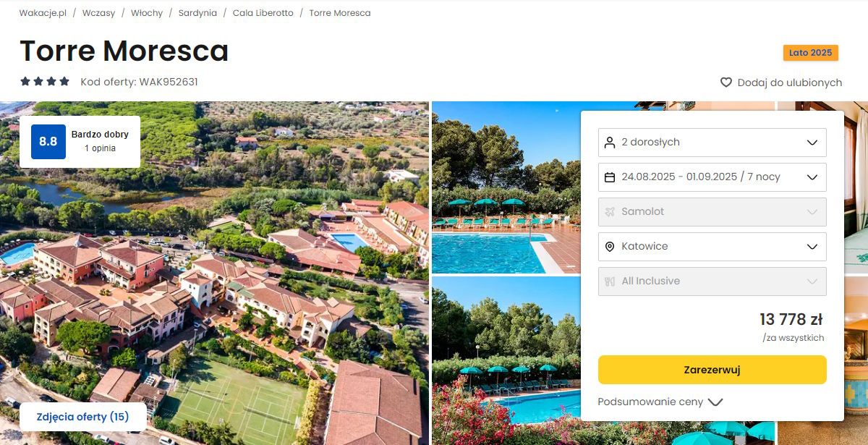Open Zdjęcia oferty (15) gallery
The height and width of the screenshot is (445, 868).
pos(83,417)
